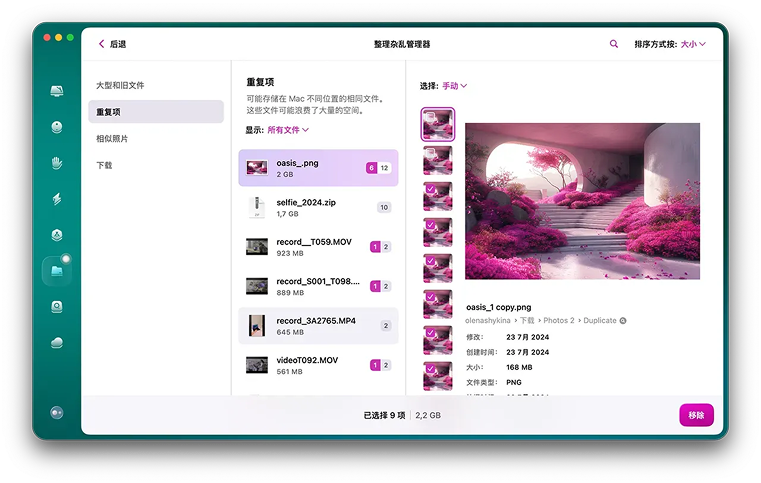Open the Protection hand icon in sidebar
Image resolution: width=761 pixels, height=483 pixels.
click(x=57, y=163)
